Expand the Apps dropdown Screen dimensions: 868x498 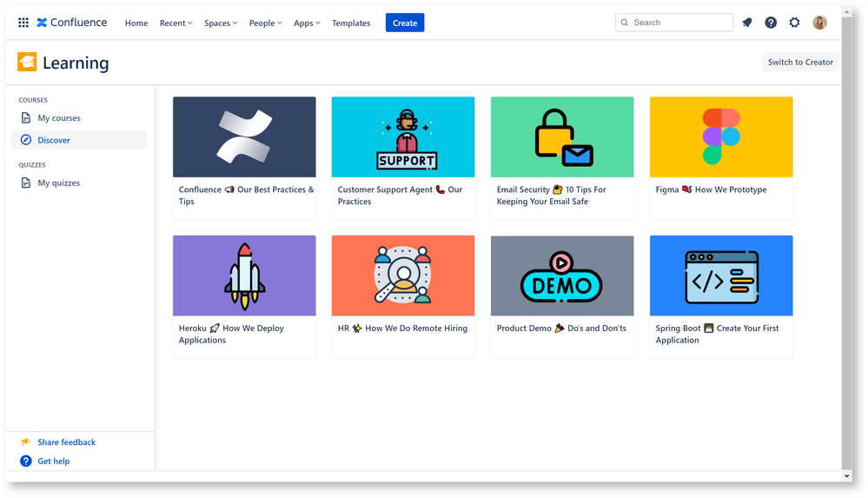pyautogui.click(x=308, y=23)
